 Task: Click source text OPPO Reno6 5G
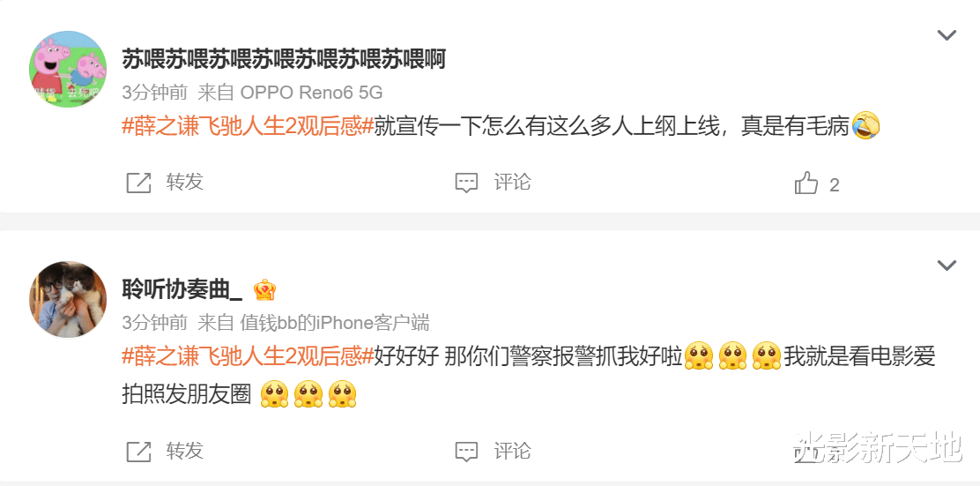click(x=311, y=93)
